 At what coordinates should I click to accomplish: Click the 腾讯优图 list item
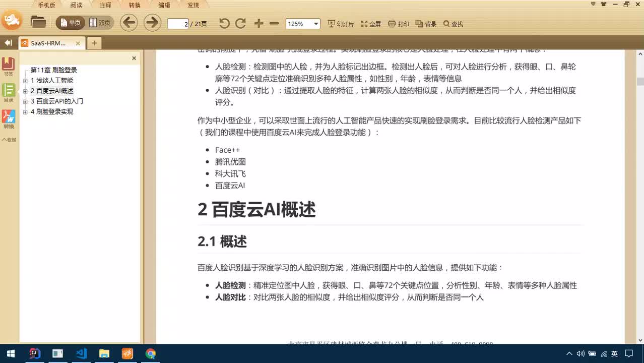point(230,162)
